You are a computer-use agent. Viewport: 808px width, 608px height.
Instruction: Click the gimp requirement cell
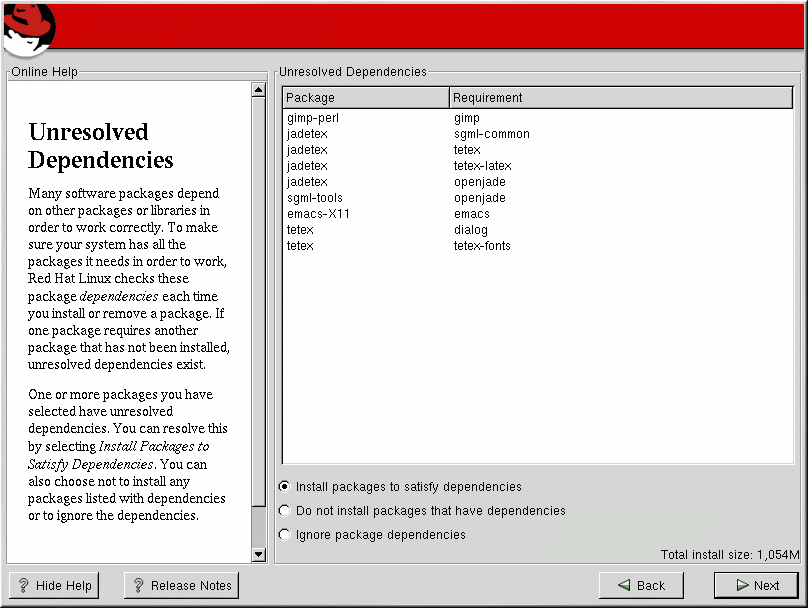click(467, 119)
